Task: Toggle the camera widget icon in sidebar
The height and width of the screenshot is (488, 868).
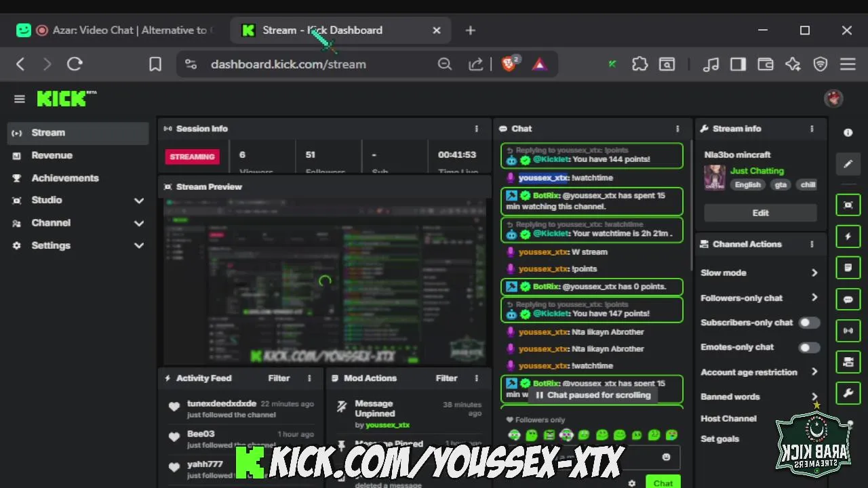Action: coord(848,362)
